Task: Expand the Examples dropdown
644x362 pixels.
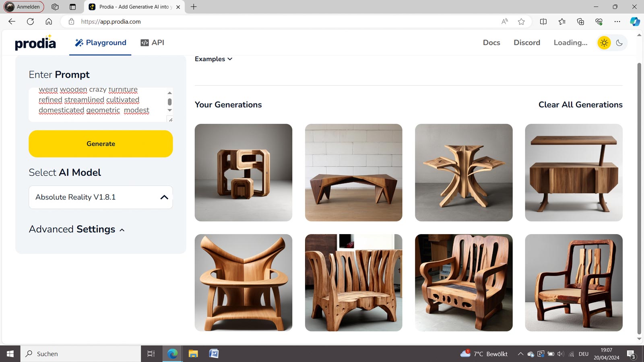Action: click(x=213, y=59)
